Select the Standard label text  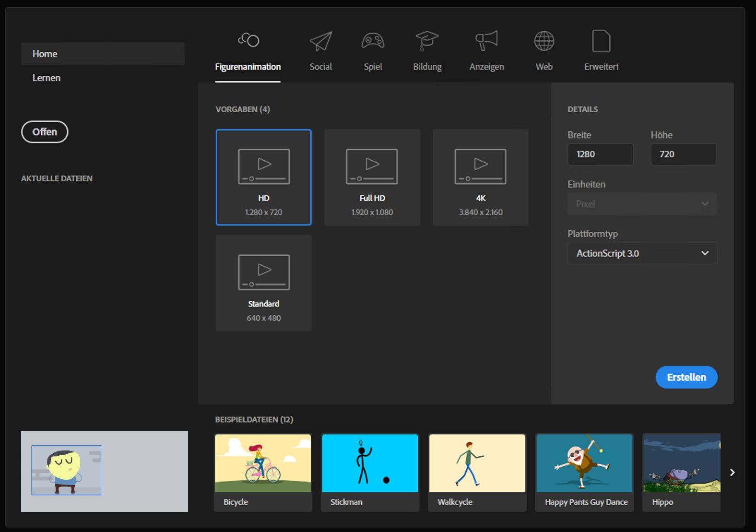(264, 304)
